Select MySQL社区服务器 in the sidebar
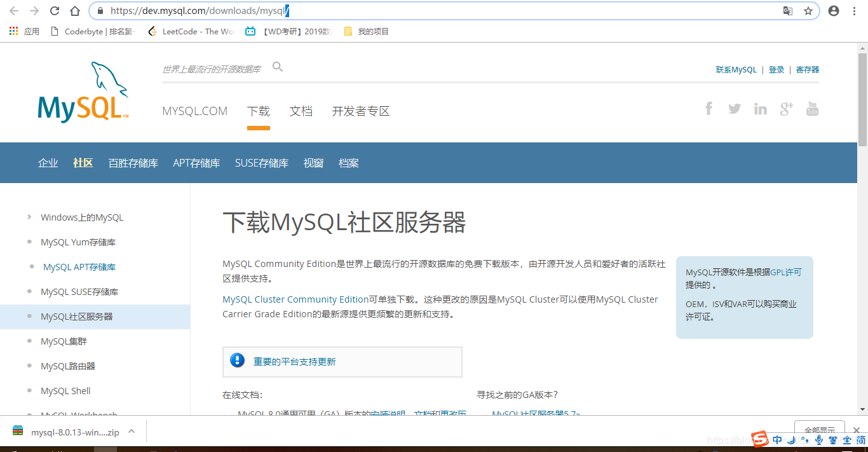Image resolution: width=868 pixels, height=452 pixels. click(77, 317)
